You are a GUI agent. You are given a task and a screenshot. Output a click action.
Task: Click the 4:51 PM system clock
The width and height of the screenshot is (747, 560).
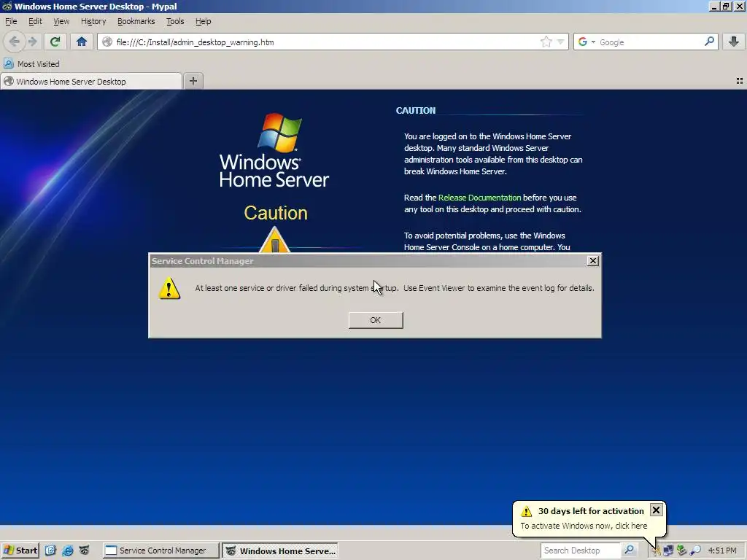[722, 551]
